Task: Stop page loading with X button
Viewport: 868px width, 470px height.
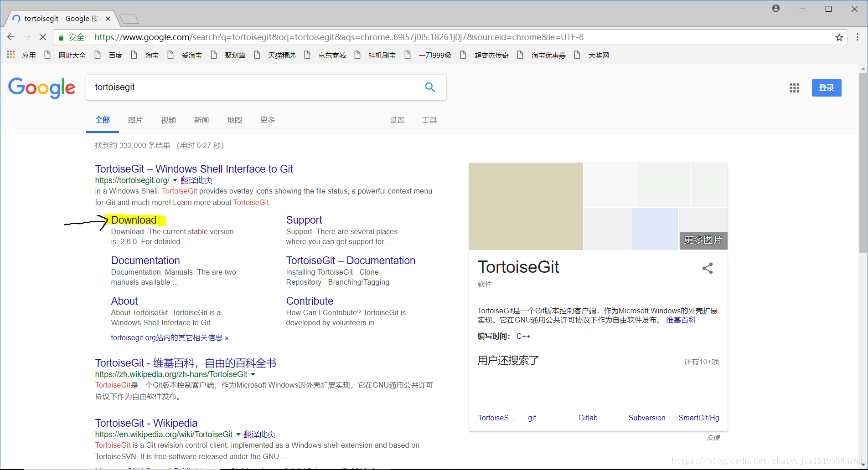Action: (43, 37)
